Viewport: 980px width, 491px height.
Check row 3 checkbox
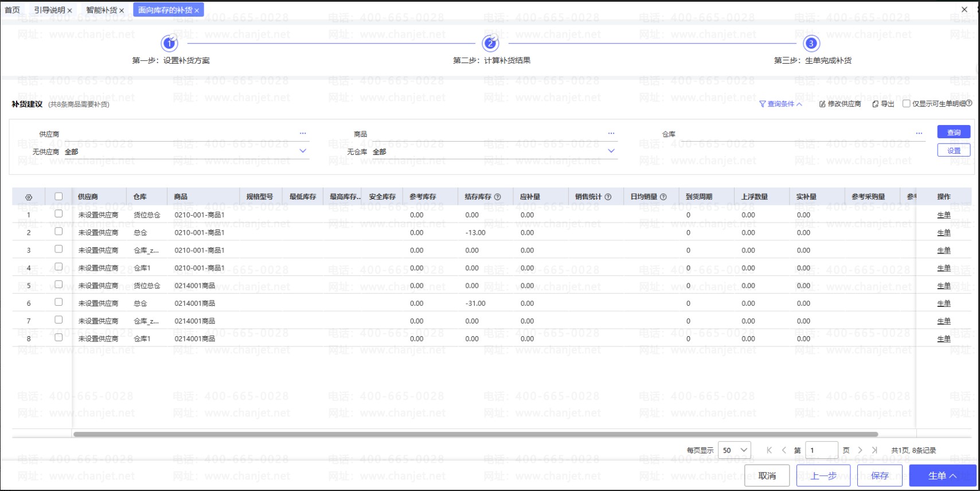coord(58,249)
